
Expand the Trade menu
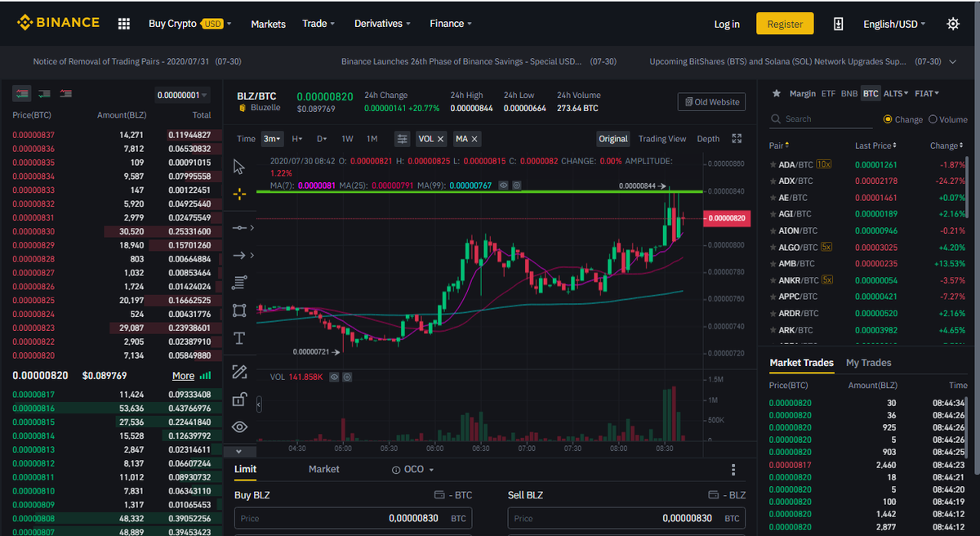pos(318,24)
